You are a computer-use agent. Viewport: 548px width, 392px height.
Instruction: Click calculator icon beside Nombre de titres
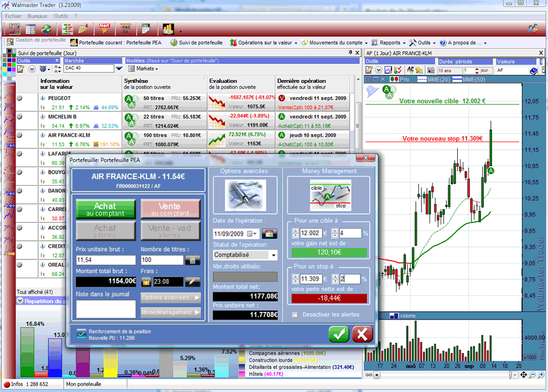point(193,260)
